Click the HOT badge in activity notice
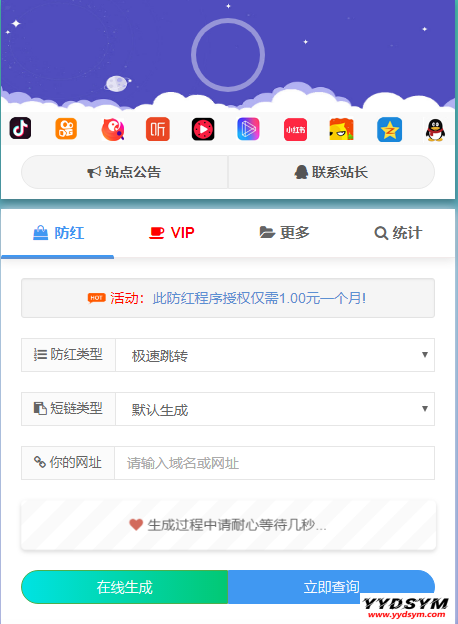 coord(97,298)
